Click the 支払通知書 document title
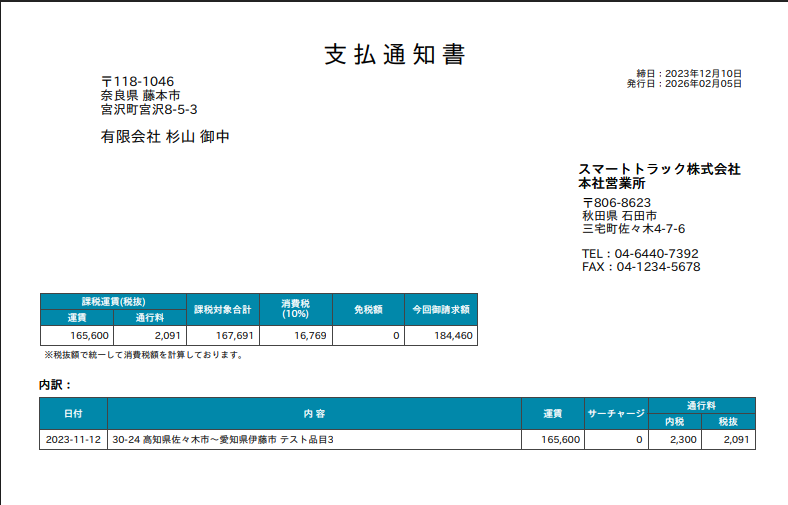The width and height of the screenshot is (788, 505). click(x=394, y=55)
